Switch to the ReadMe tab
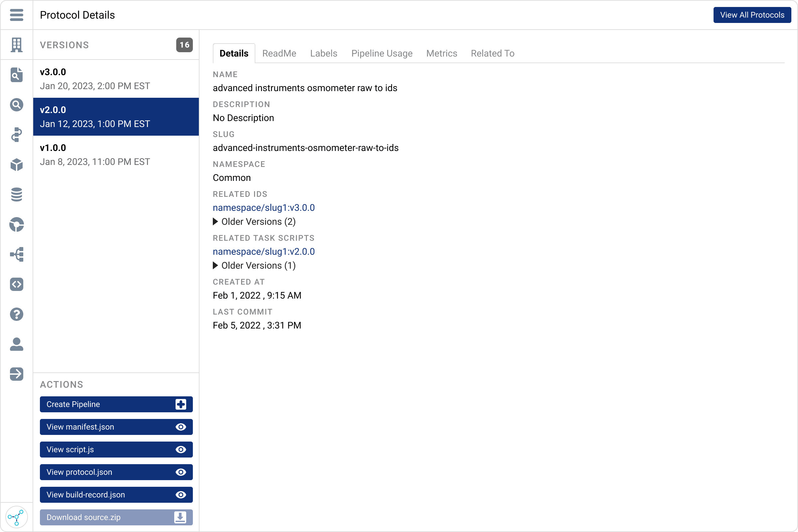798x532 pixels. click(x=279, y=53)
